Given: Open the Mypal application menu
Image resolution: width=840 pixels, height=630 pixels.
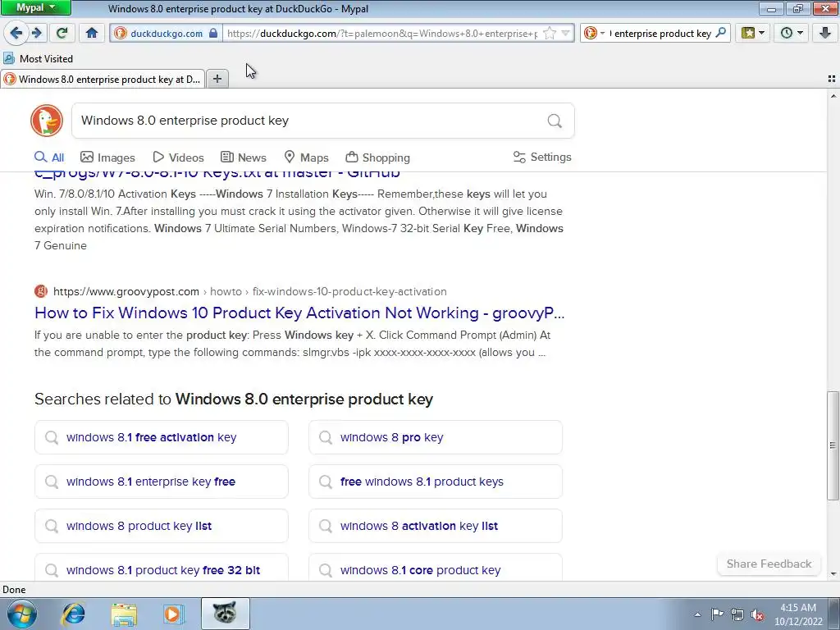Looking at the screenshot, I should tap(35, 7).
